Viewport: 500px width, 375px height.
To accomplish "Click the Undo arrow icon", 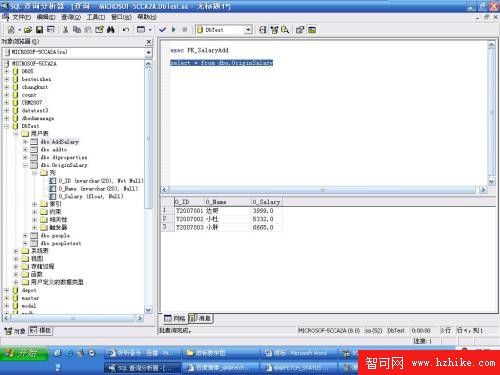I will [126, 30].
